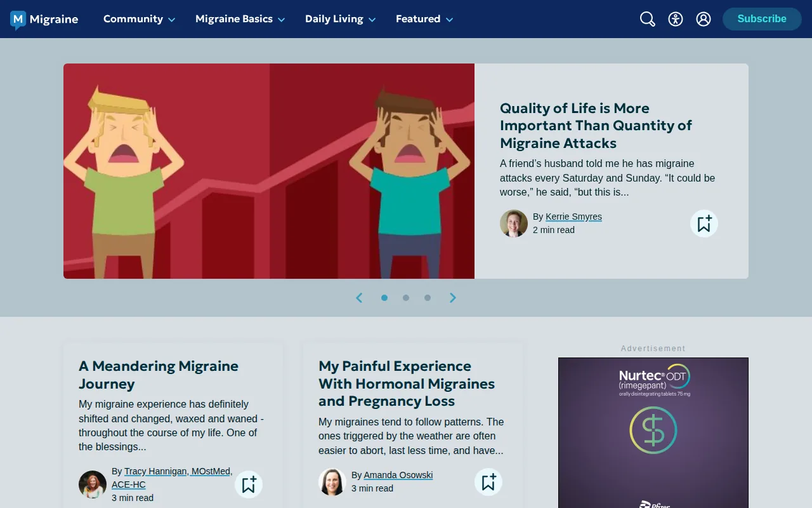Click the Nurtec ODT advertisement
Viewport: 812px width, 508px height.
653,432
